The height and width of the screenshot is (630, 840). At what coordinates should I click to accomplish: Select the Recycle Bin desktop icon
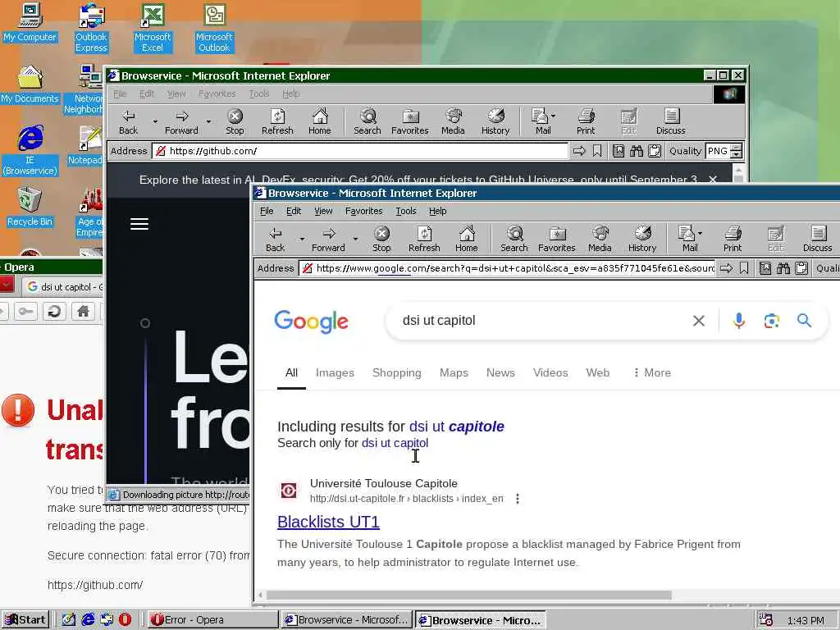click(x=30, y=206)
